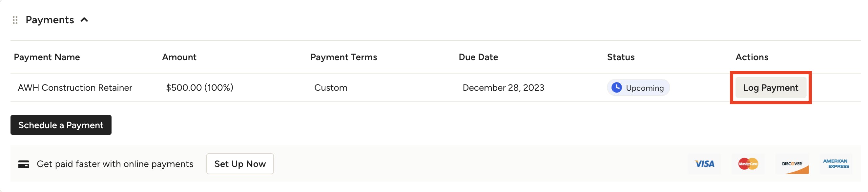The width and height of the screenshot is (868, 192).
Task: Click the drag handle beside Payments
Action: (x=15, y=20)
